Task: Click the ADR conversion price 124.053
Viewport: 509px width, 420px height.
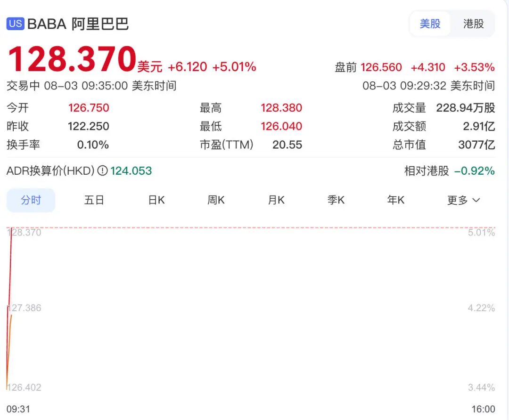Action: pyautogui.click(x=131, y=170)
